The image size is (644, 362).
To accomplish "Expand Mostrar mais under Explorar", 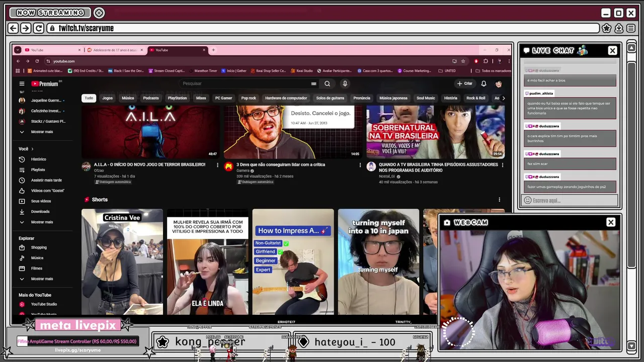I will tap(42, 279).
